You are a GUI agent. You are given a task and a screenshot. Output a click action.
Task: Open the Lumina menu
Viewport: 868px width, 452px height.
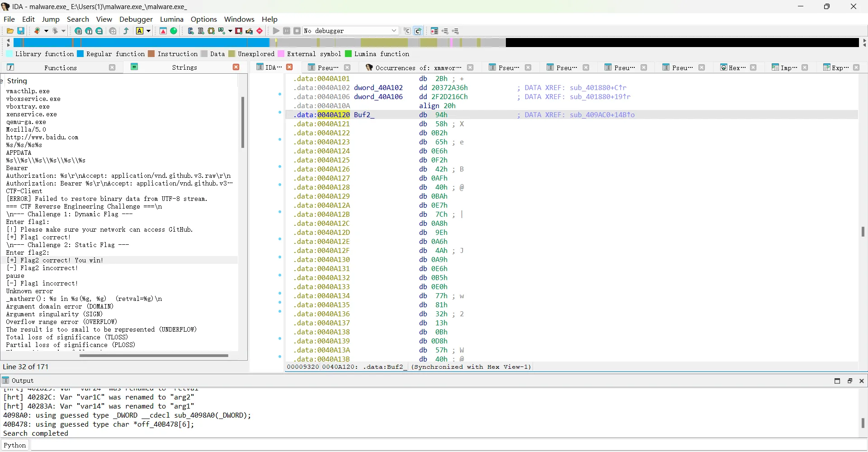pyautogui.click(x=171, y=19)
